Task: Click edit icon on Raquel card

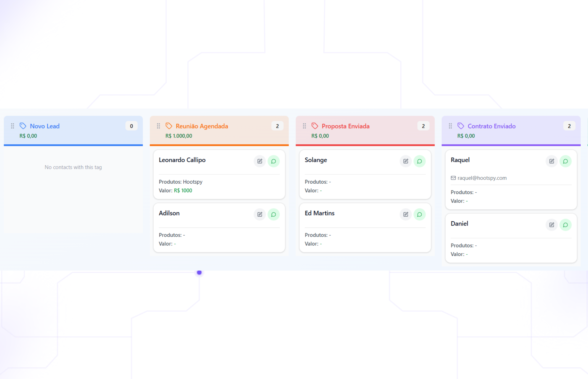Action: tap(552, 161)
